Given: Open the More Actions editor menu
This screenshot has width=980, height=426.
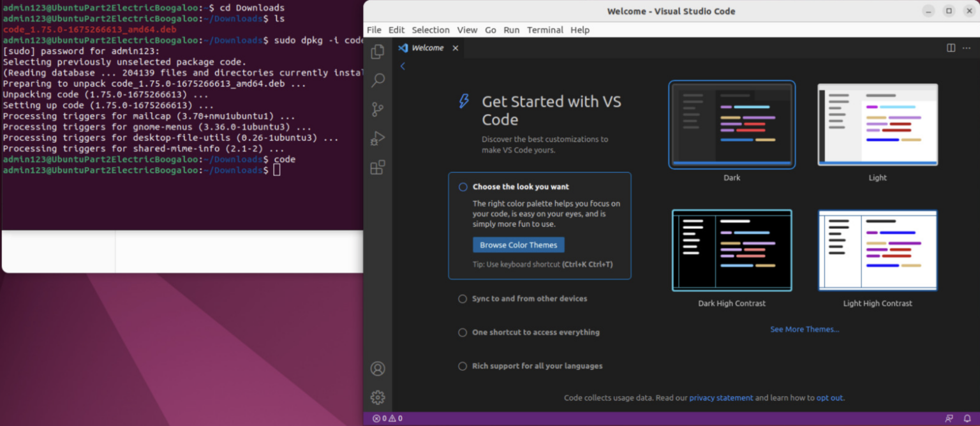Looking at the screenshot, I should coord(966,48).
